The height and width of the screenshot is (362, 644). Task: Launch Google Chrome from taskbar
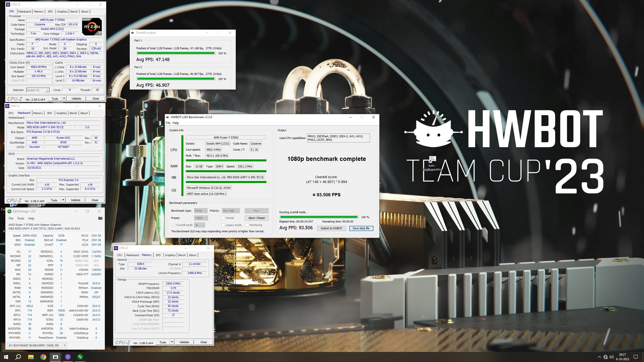pos(43,357)
